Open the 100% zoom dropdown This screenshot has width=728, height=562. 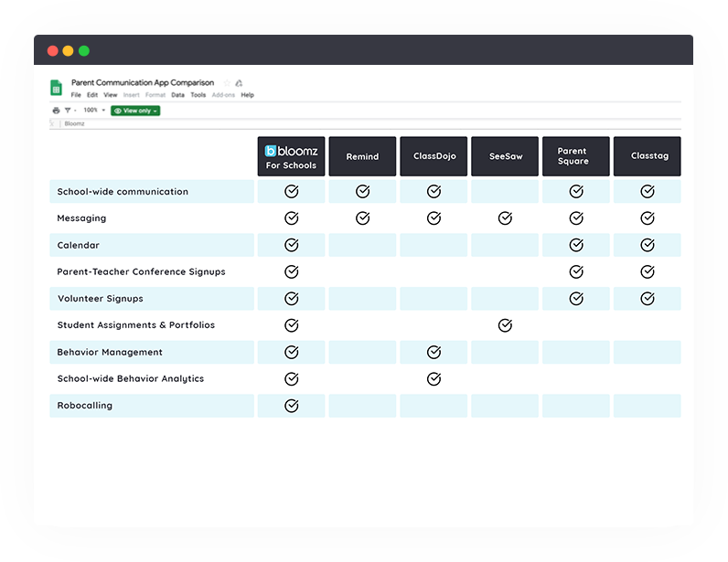[93, 111]
